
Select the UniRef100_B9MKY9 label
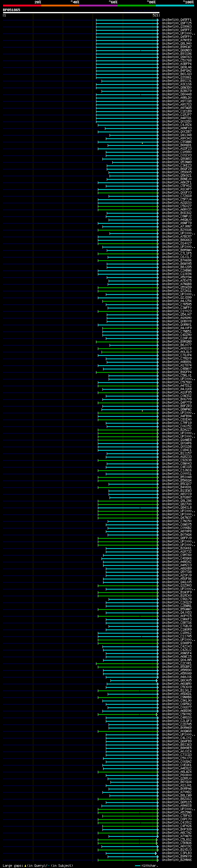tap(176, 857)
